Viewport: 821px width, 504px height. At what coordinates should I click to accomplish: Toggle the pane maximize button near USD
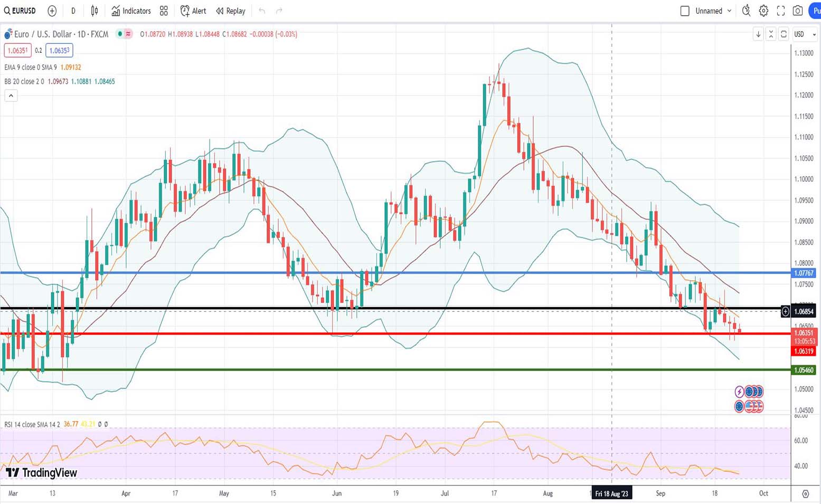[x=784, y=34]
